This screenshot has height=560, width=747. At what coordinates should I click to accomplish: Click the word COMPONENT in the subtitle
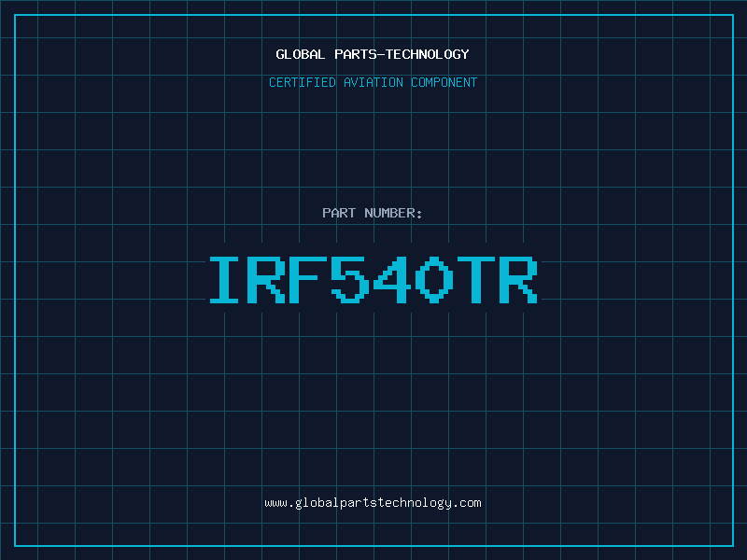pyautogui.click(x=443, y=82)
